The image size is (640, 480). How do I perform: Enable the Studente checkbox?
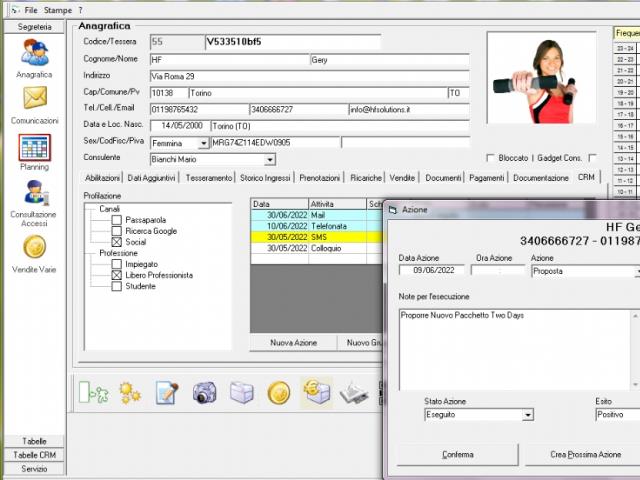coord(117,286)
